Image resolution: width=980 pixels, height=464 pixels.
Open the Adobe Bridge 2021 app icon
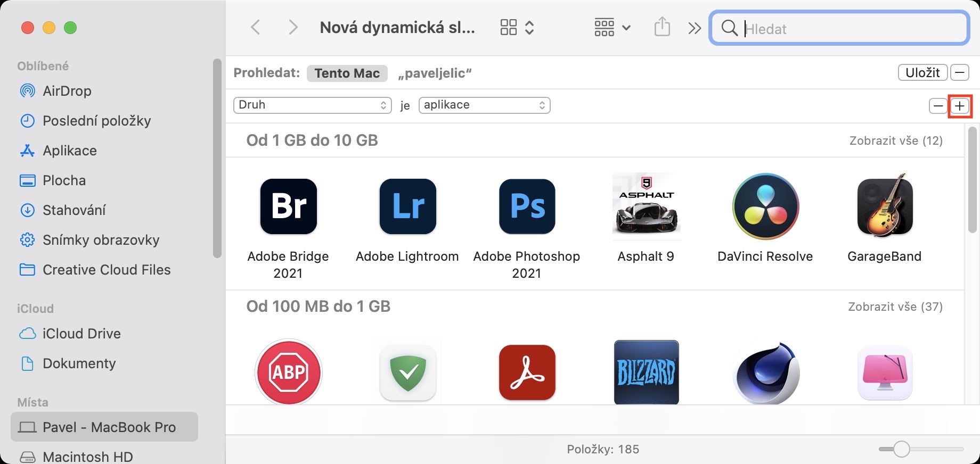289,206
